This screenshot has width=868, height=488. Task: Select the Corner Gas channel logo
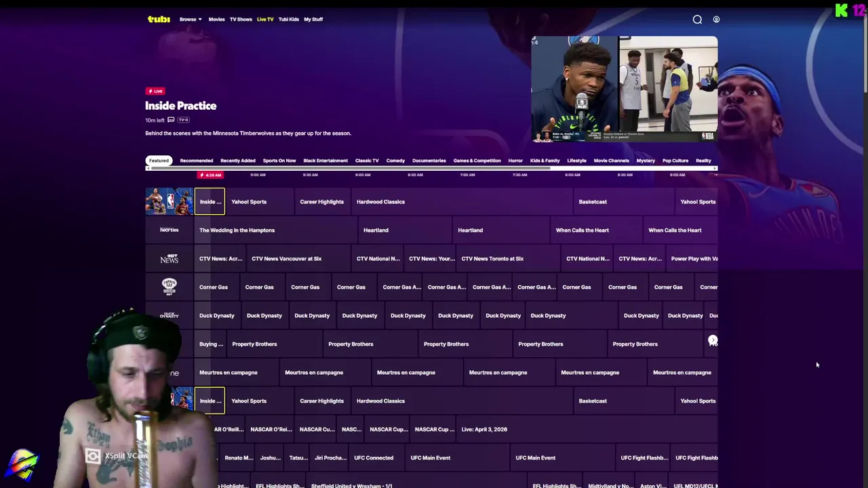click(x=169, y=287)
